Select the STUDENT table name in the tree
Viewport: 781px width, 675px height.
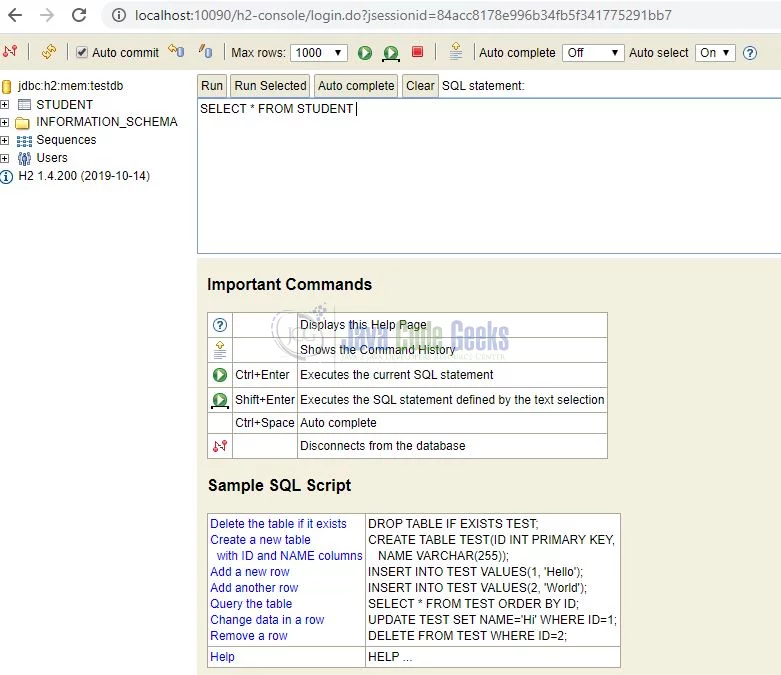point(65,105)
